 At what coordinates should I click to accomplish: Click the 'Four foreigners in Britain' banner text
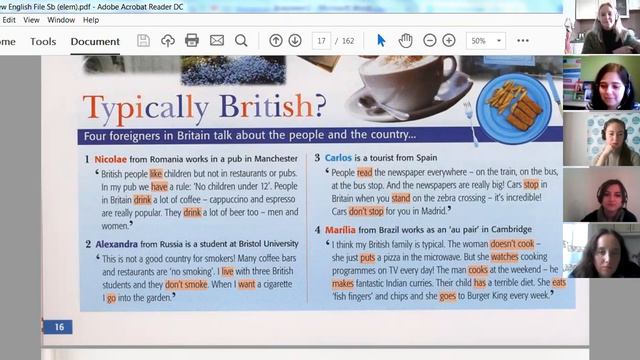250,135
